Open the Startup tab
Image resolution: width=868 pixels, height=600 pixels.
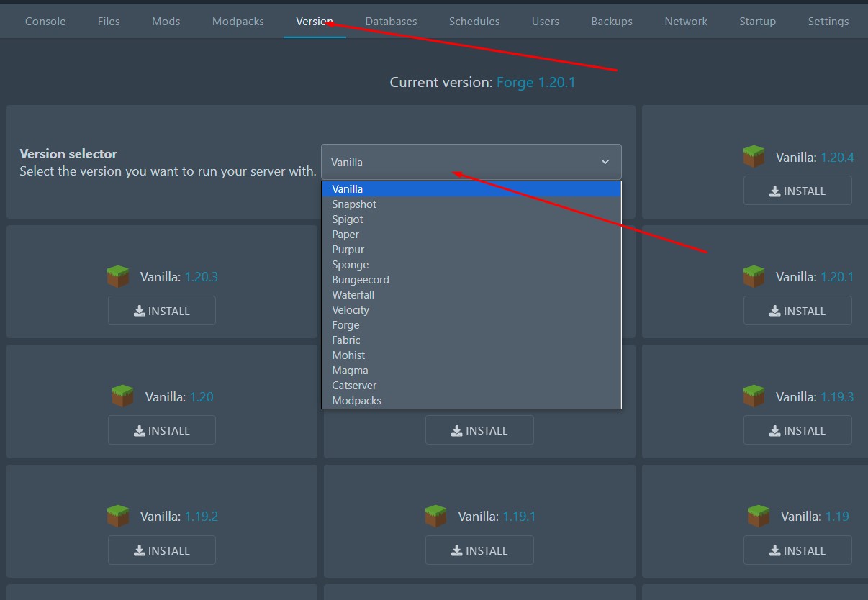click(758, 21)
